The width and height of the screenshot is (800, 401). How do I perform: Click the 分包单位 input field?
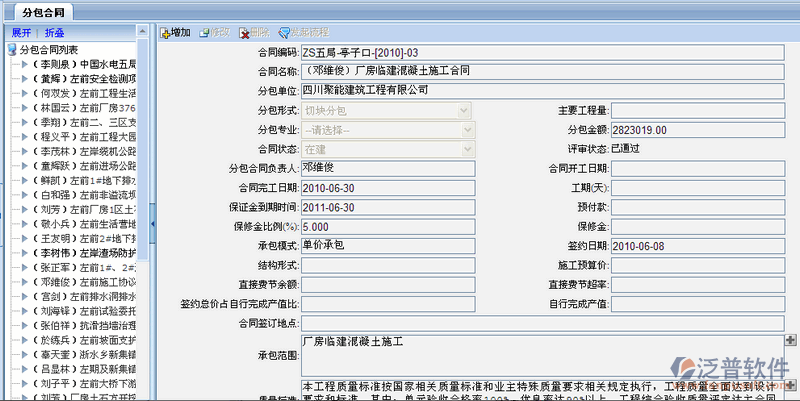coord(542,91)
